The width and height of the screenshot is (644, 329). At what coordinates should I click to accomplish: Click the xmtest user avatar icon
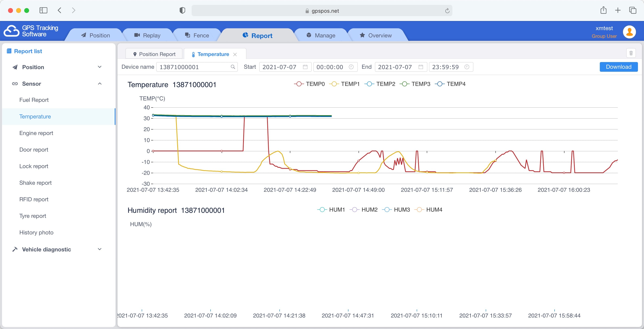[x=629, y=32]
